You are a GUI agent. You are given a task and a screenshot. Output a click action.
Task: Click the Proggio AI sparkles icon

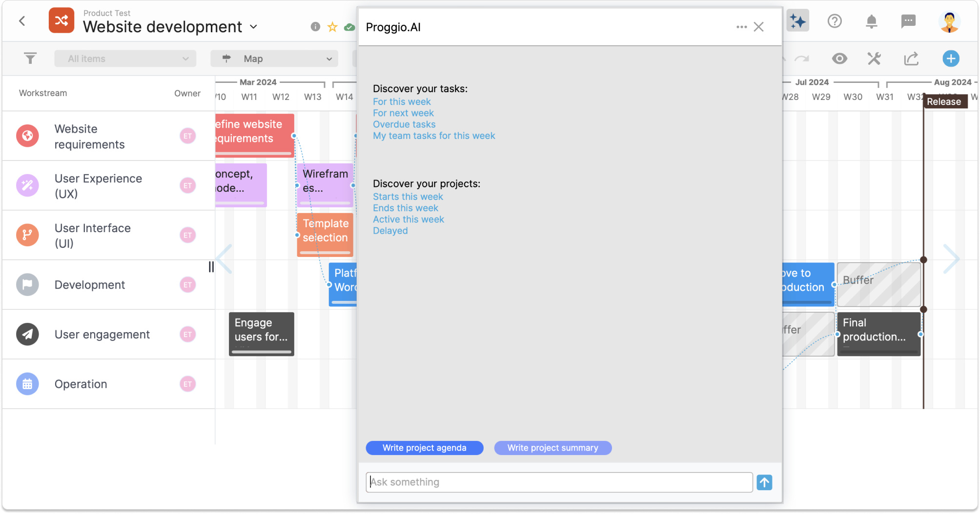(x=797, y=20)
